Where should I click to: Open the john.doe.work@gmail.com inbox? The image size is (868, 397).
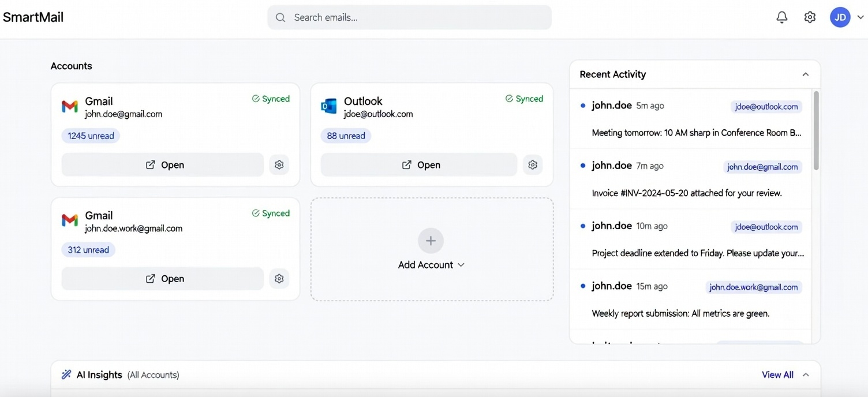click(163, 279)
